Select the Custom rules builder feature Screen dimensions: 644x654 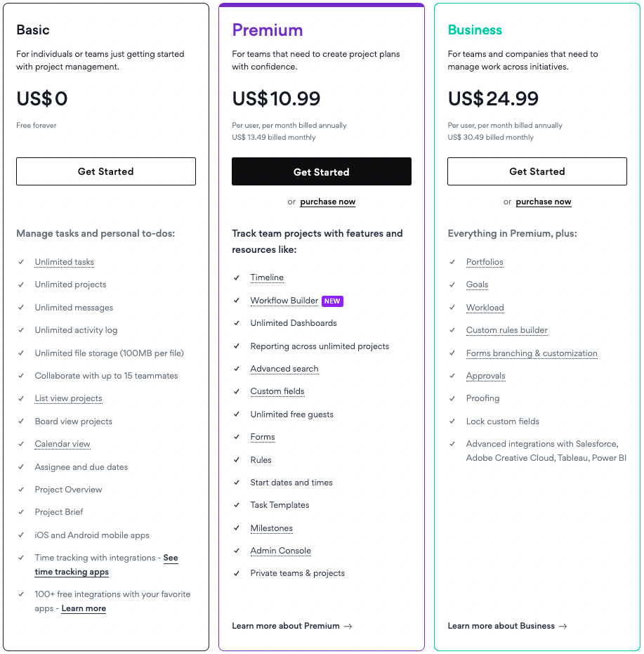[x=507, y=330]
